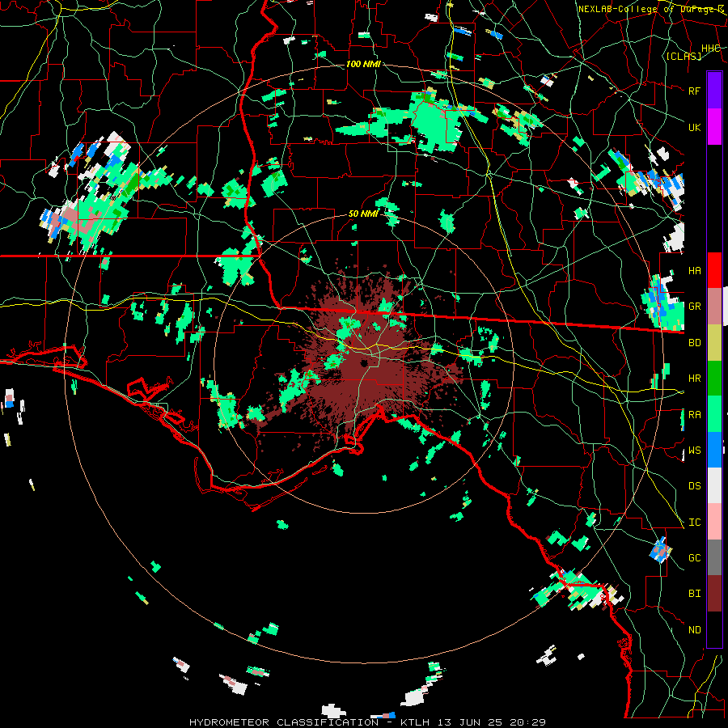The height and width of the screenshot is (728, 728).
Task: Click the 50 NMI range ring label
Action: [x=363, y=214]
